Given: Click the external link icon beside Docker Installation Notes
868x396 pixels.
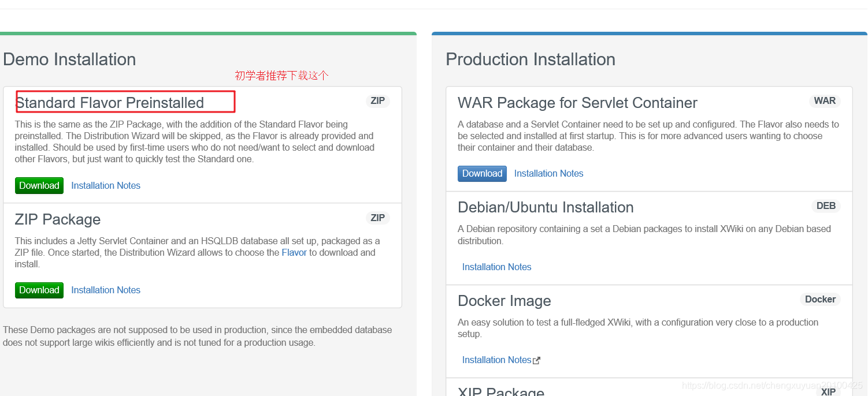Looking at the screenshot, I should [537, 360].
